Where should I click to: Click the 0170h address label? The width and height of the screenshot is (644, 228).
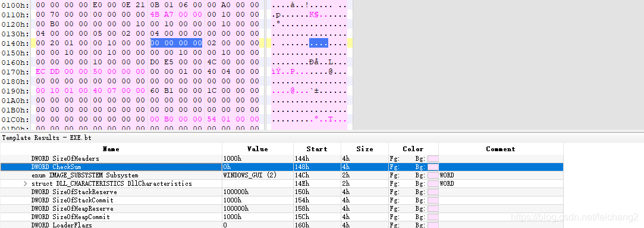[x=15, y=71]
